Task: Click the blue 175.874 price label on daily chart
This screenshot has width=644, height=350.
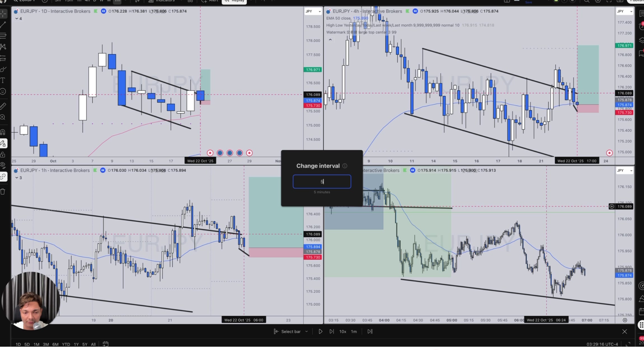Action: click(313, 101)
